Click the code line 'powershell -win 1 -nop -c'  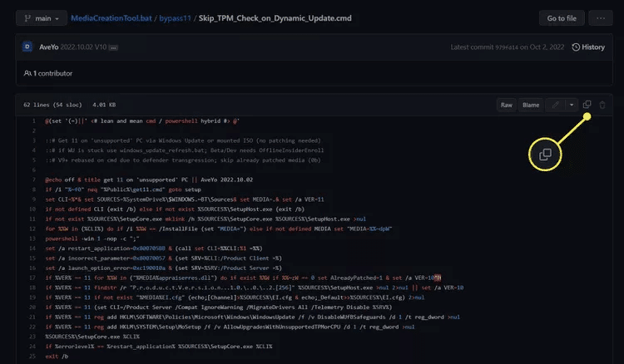(92, 239)
